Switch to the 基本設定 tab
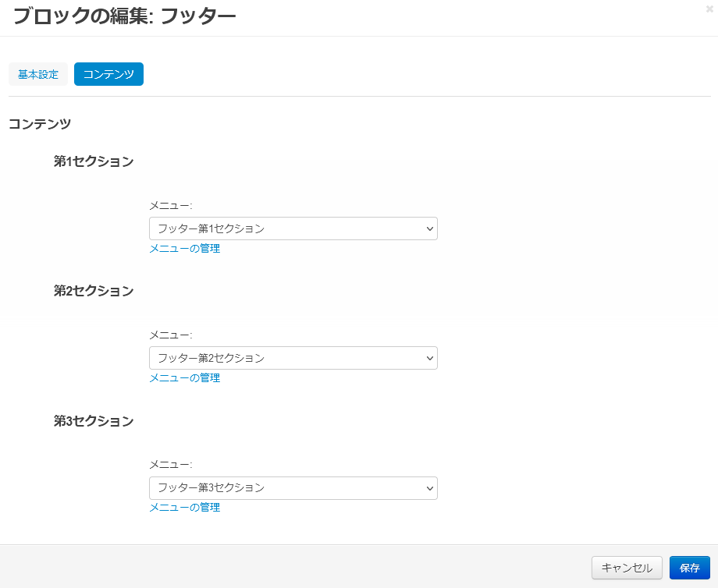 coord(38,75)
